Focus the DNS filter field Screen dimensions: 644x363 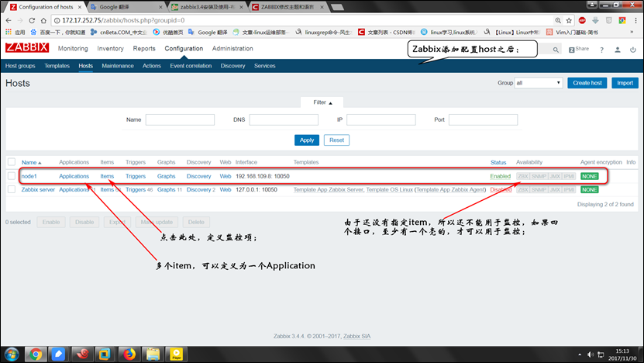[x=284, y=119]
